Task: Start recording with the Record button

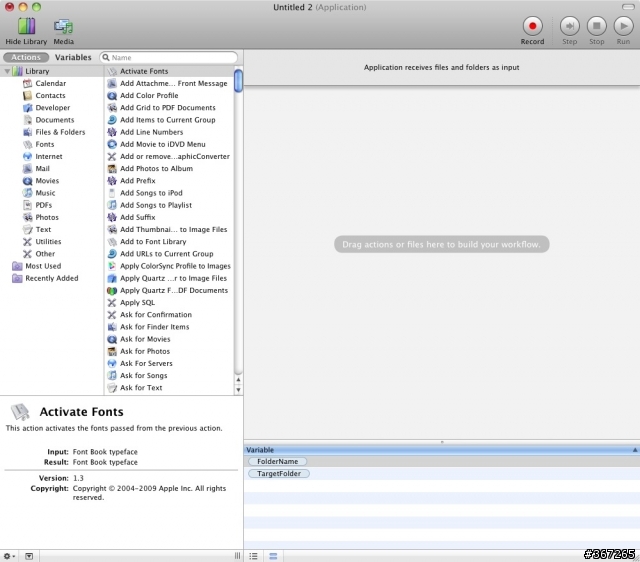Action: tap(532, 26)
